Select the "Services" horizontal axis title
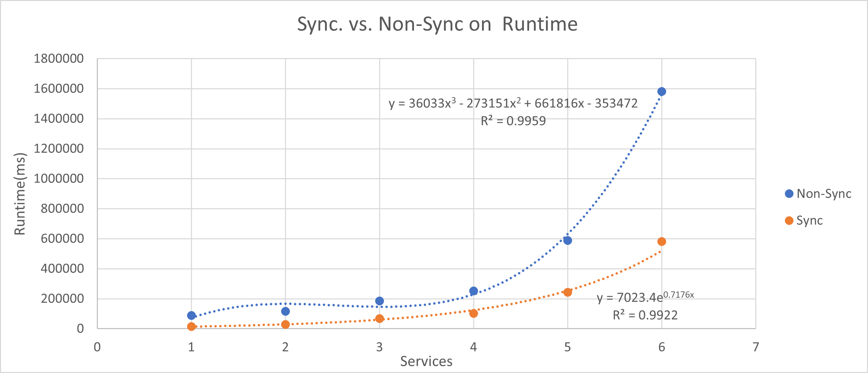This screenshot has height=373, width=868. [426, 362]
